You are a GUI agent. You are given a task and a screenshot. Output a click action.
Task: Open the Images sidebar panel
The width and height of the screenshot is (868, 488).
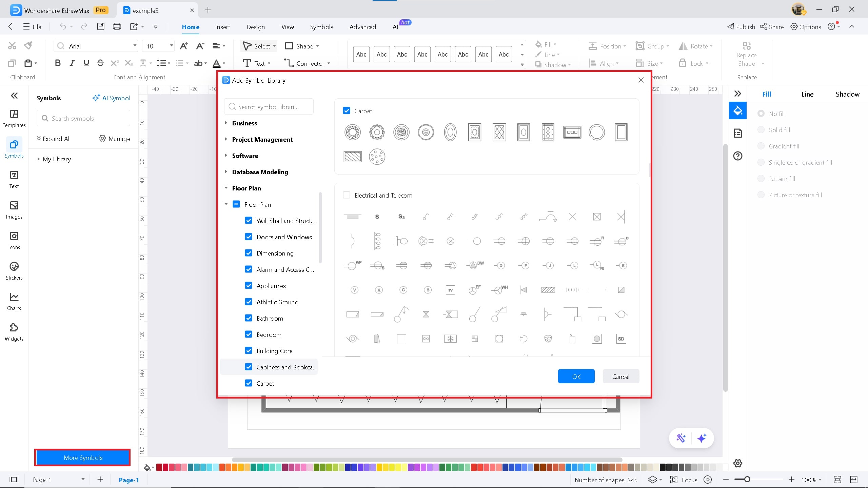pyautogui.click(x=14, y=210)
